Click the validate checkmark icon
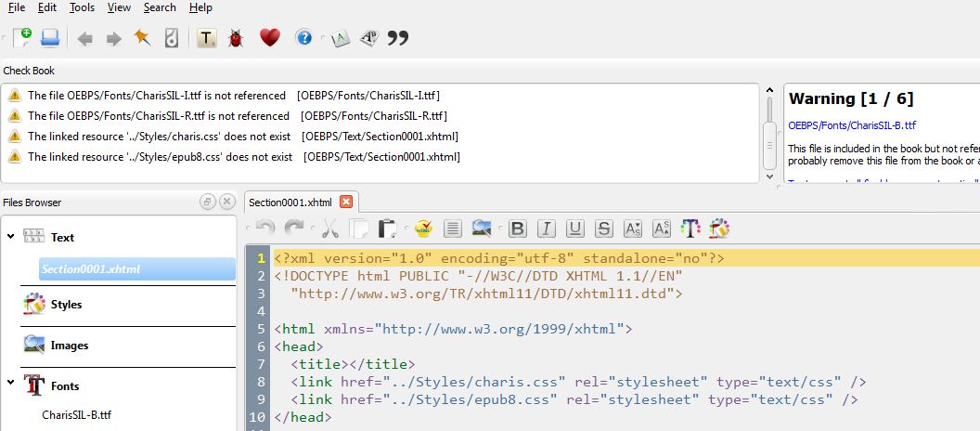 [423, 229]
